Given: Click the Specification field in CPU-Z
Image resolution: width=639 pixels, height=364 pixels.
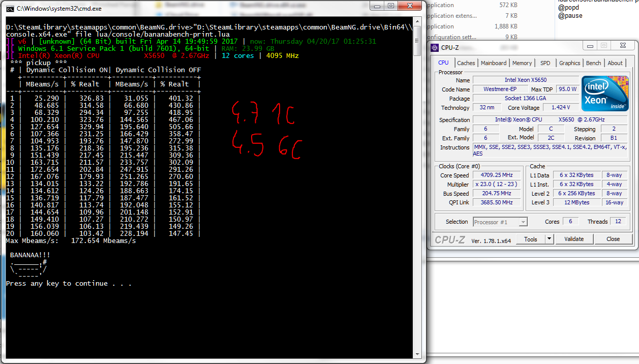Looking at the screenshot, I should [551, 119].
